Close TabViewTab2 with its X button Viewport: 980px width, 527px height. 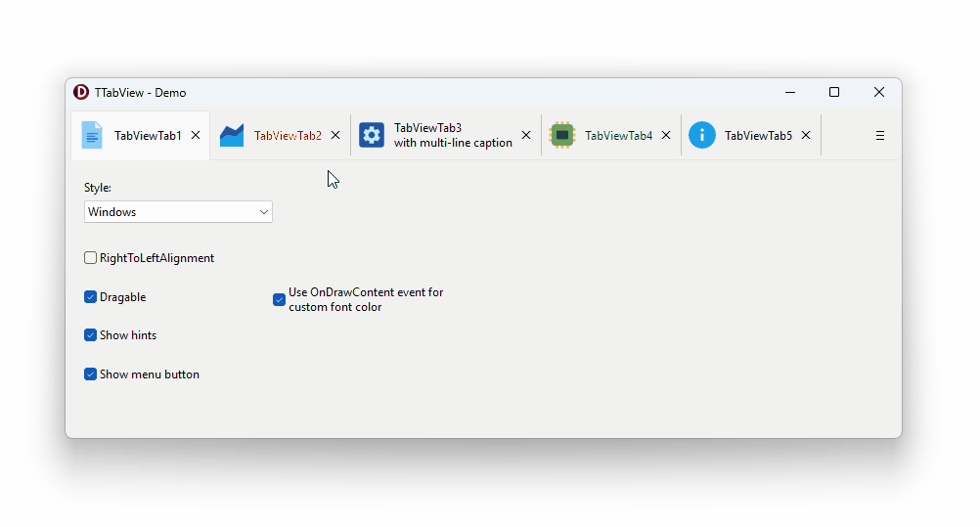(x=335, y=135)
